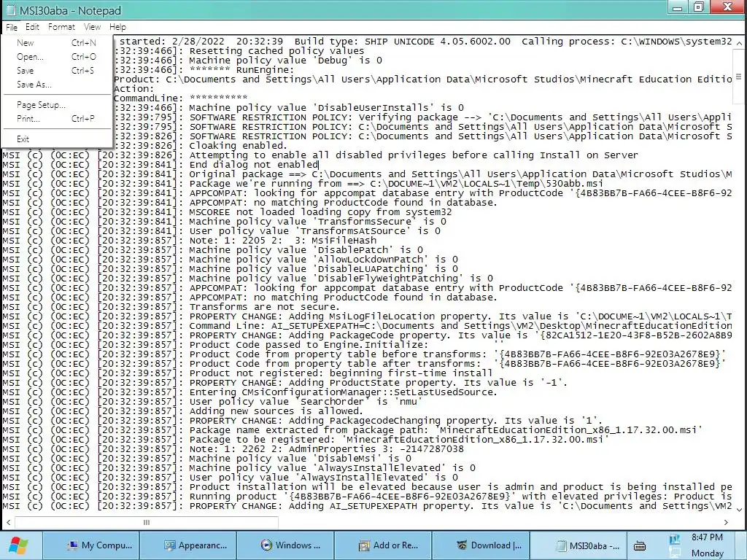The height and width of the screenshot is (560, 747).
Task: Click the File menu in Notepad
Action: [x=12, y=27]
